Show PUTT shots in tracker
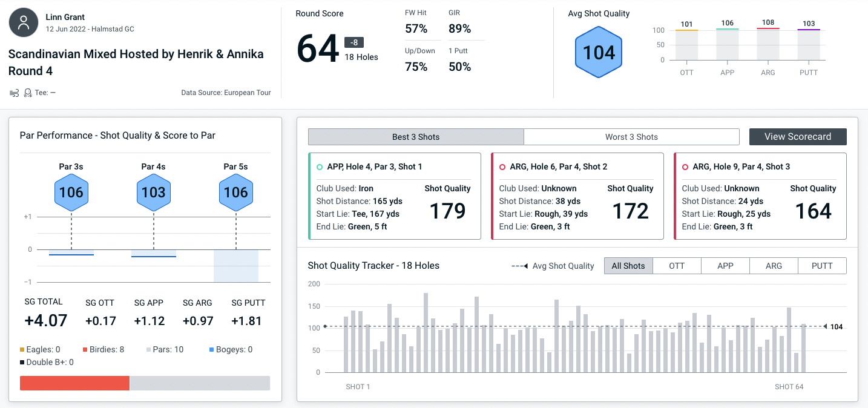 tap(822, 266)
